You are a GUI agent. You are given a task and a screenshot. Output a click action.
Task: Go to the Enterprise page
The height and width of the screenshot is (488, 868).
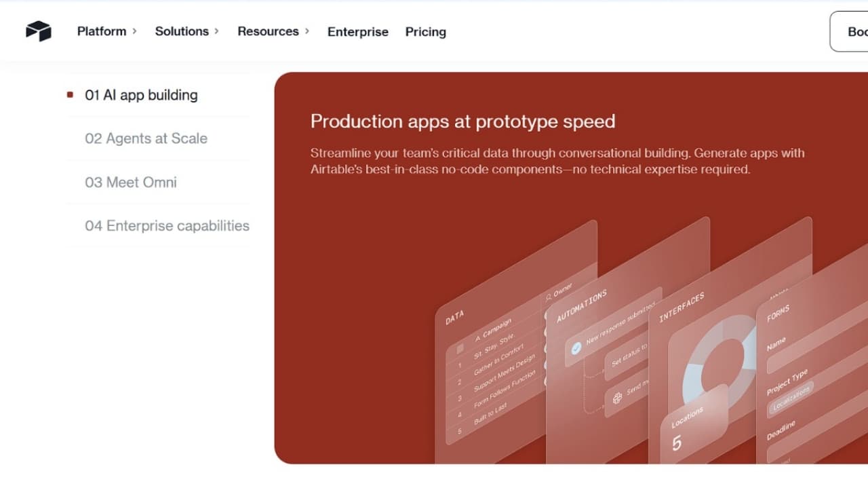(x=358, y=32)
